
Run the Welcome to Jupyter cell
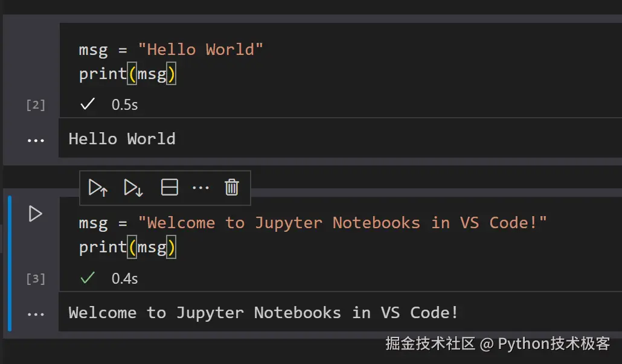35,214
